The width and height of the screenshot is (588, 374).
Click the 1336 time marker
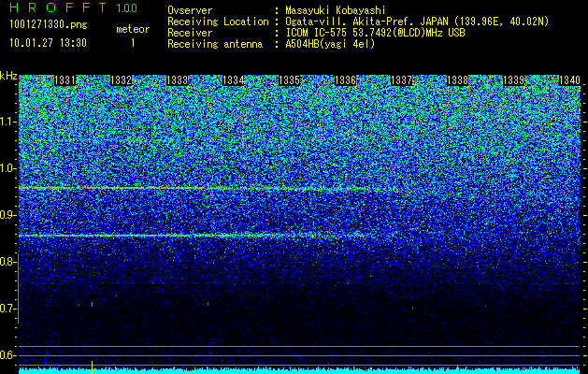click(345, 80)
